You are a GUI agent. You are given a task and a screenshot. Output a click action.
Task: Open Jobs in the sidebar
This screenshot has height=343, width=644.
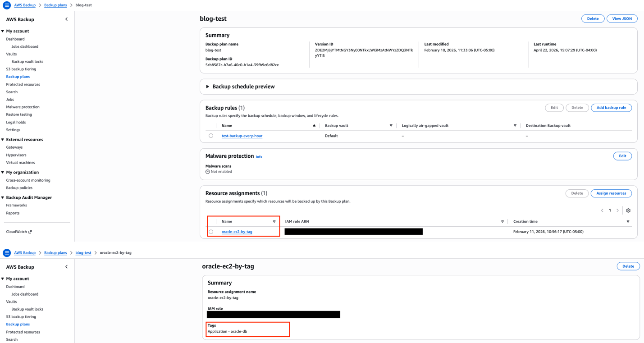pos(10,100)
